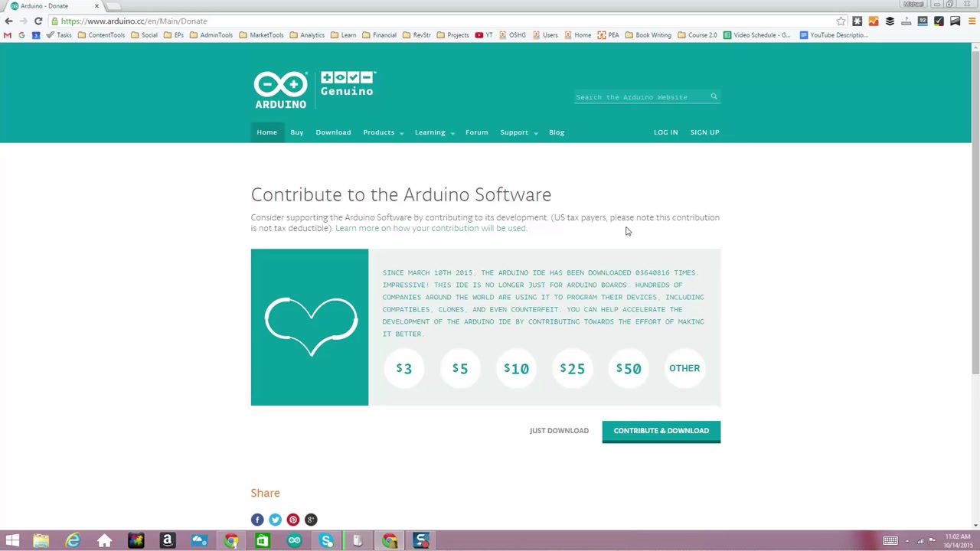Open the home icon in taskbar
Viewport: 980px width, 551px height.
(x=104, y=541)
